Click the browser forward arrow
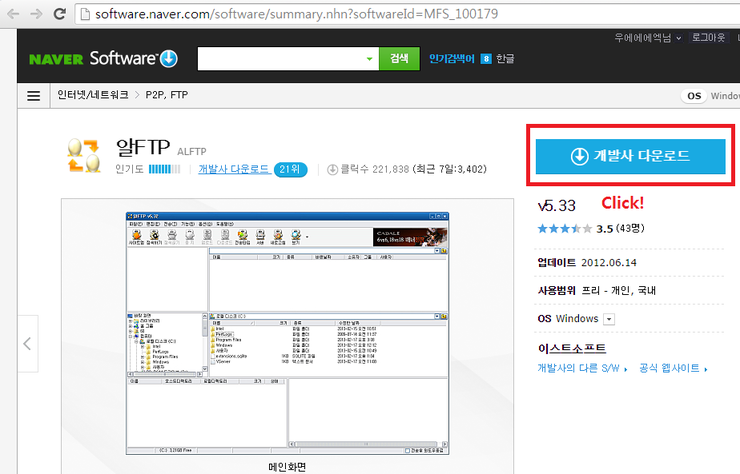 pos(36,14)
